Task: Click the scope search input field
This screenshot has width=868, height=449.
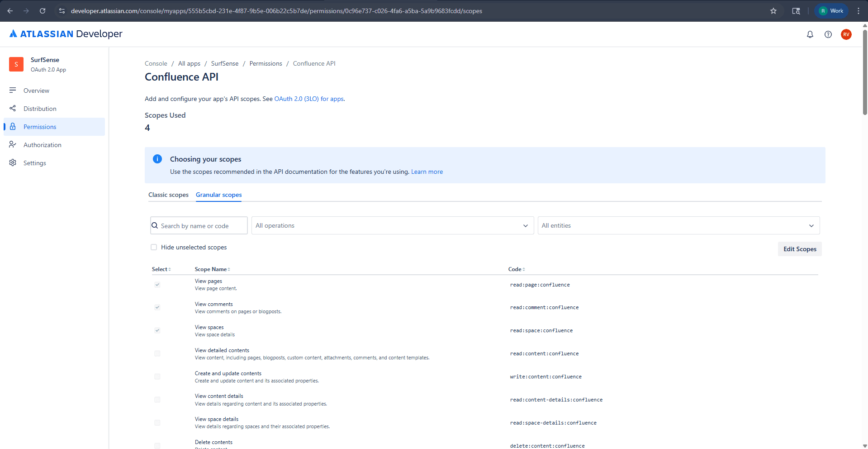Action: (199, 225)
